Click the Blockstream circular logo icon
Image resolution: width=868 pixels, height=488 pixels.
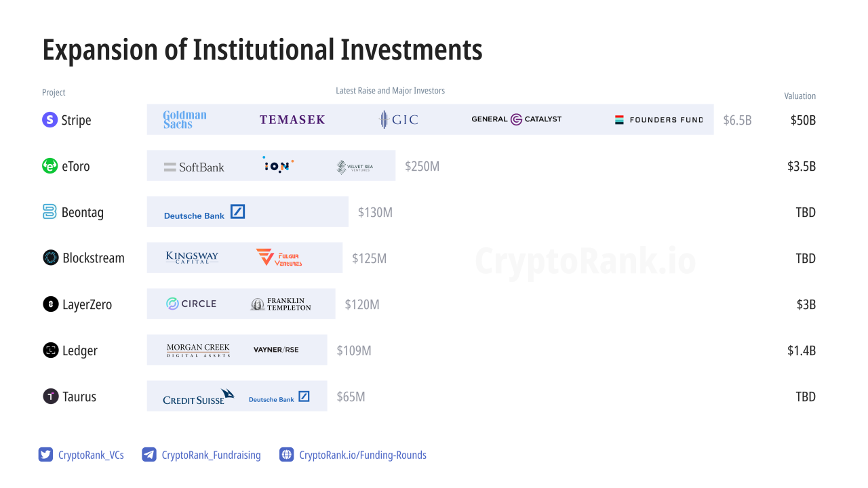click(51, 258)
